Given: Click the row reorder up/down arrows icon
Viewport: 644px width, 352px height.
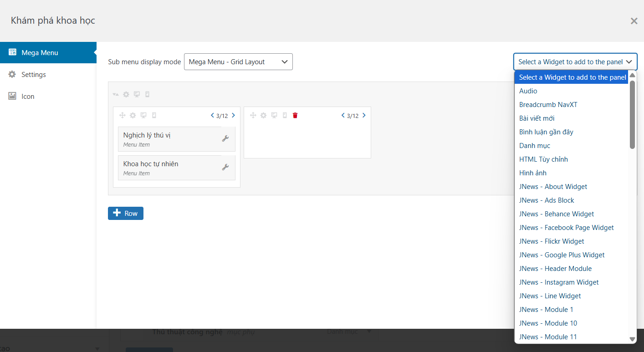Looking at the screenshot, I should 116,95.
